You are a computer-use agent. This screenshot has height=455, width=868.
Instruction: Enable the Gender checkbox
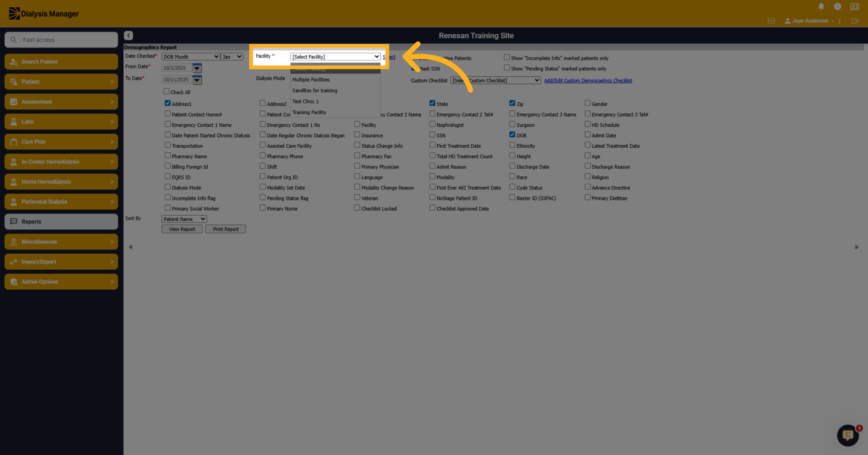pyautogui.click(x=588, y=103)
